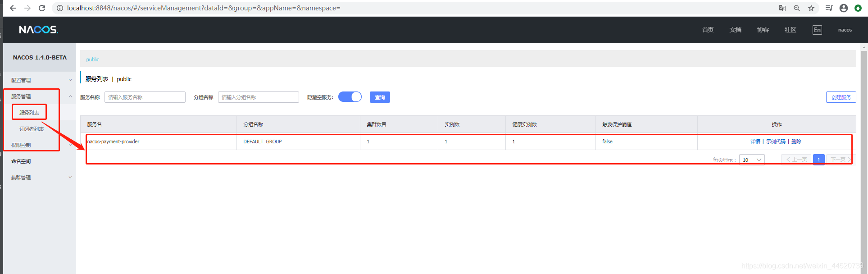The image size is (868, 274).
Task: Open 配置管理 sidebar item
Action: click(x=21, y=80)
